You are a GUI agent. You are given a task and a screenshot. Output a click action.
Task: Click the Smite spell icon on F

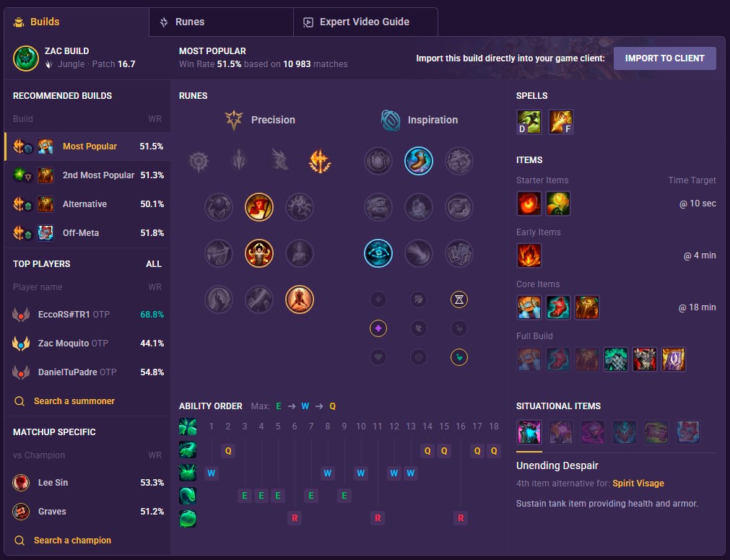pos(560,122)
